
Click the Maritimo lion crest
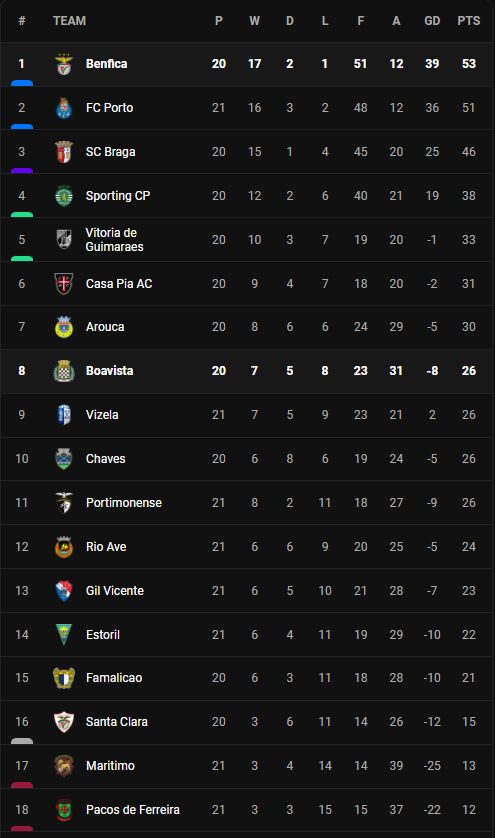pos(64,766)
